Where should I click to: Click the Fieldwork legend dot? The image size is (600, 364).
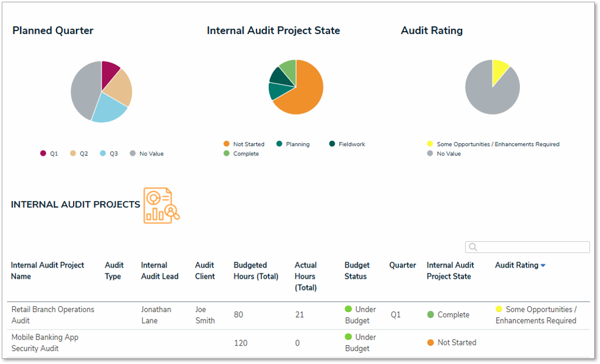click(x=331, y=144)
